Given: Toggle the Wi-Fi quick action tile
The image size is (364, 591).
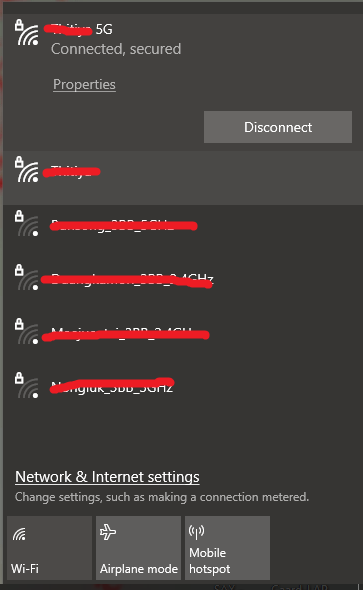Looking at the screenshot, I should pyautogui.click(x=49, y=548).
